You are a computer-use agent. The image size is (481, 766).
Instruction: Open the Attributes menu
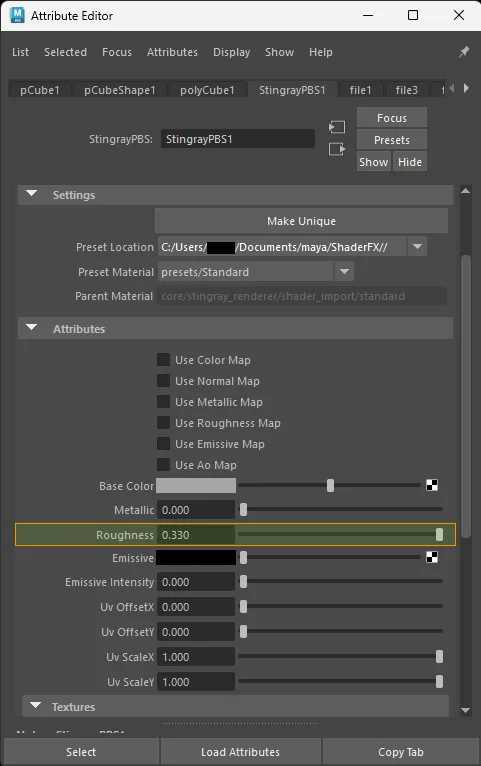click(172, 52)
